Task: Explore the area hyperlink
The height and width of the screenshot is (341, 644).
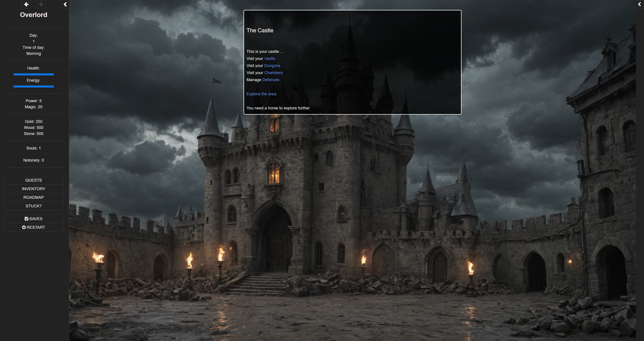Action: tap(262, 94)
